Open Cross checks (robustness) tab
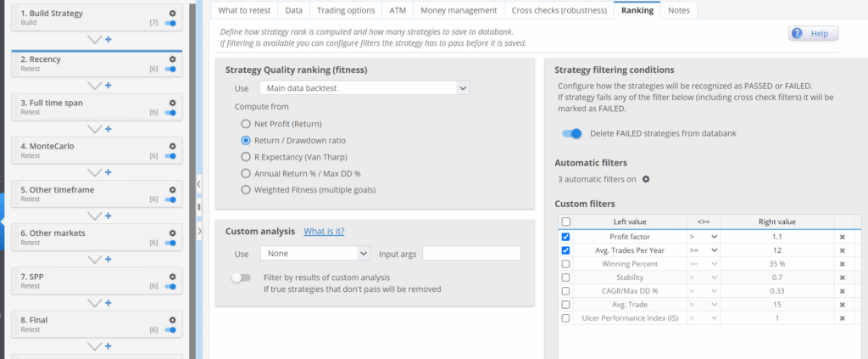This screenshot has height=359, width=868. coord(559,10)
